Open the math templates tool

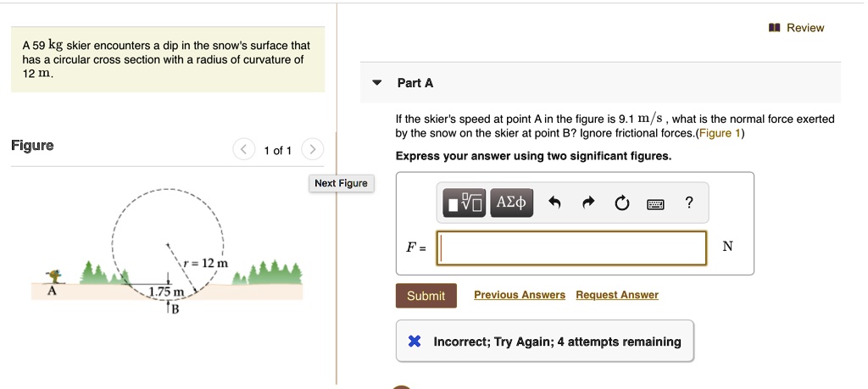465,203
